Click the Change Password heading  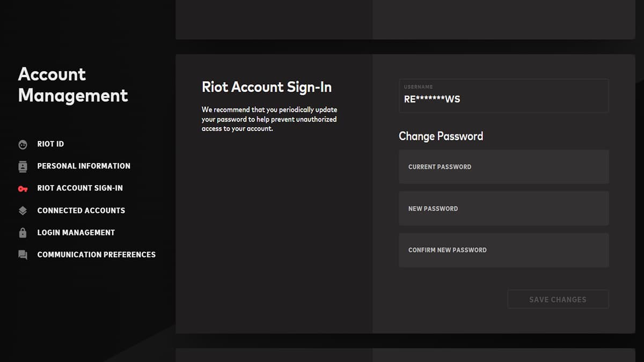441,136
